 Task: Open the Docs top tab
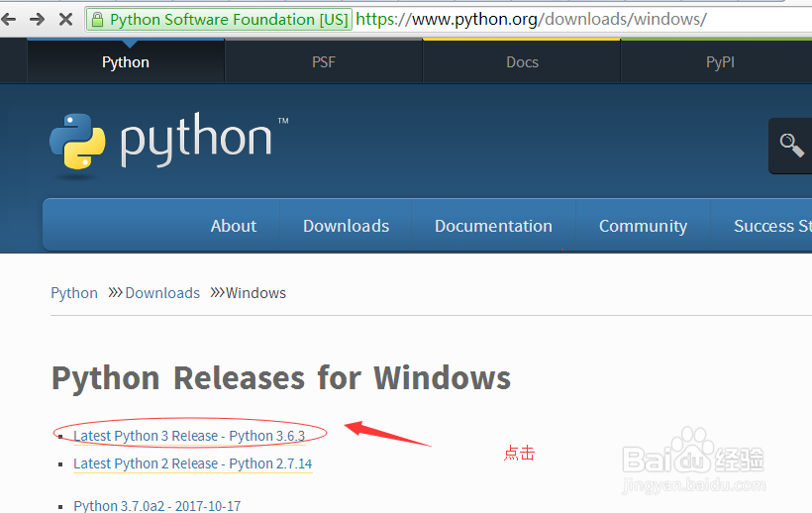[x=522, y=62]
